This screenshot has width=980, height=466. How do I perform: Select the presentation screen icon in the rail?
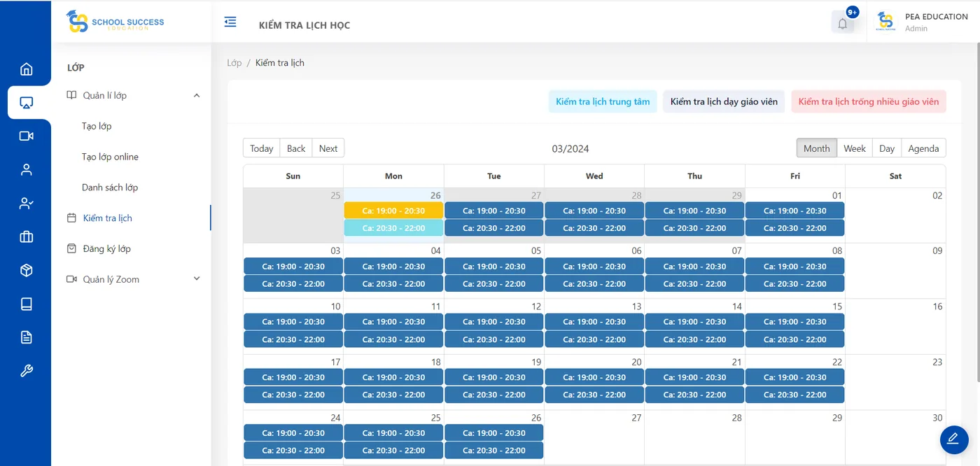(x=26, y=103)
